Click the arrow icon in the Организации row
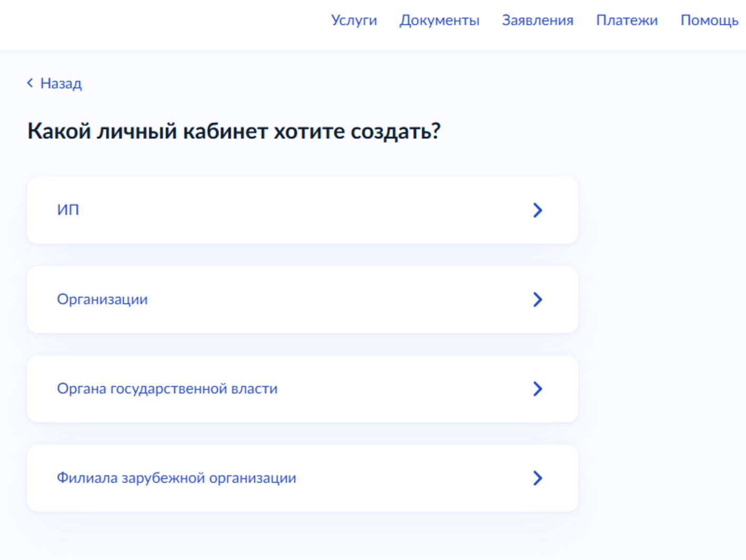Viewport: 746px width, 560px height. coord(537,300)
